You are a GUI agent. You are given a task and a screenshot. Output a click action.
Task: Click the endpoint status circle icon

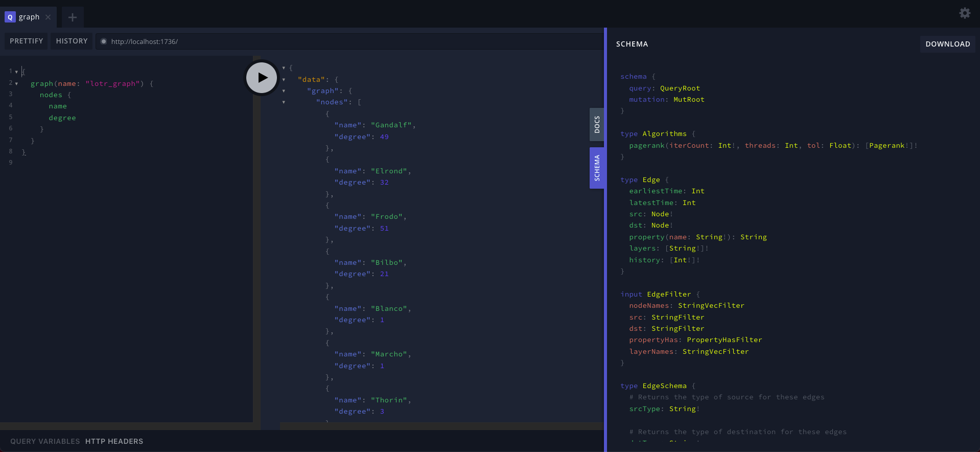tap(104, 41)
